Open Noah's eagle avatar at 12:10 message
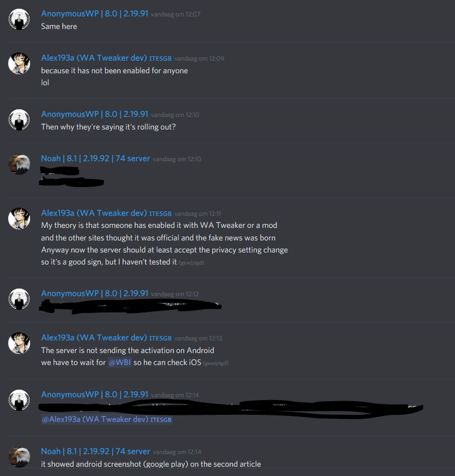Image resolution: width=455 pixels, height=476 pixels. 19,164
